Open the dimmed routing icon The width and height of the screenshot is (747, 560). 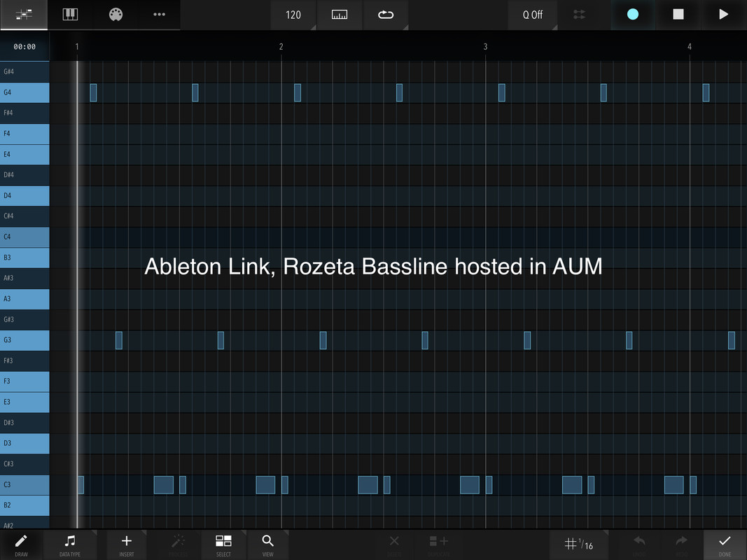tap(579, 15)
